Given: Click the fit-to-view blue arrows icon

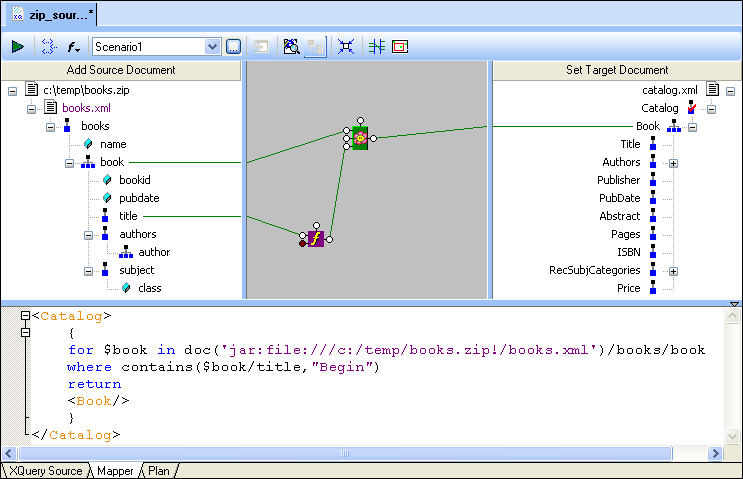Looking at the screenshot, I should point(346,46).
